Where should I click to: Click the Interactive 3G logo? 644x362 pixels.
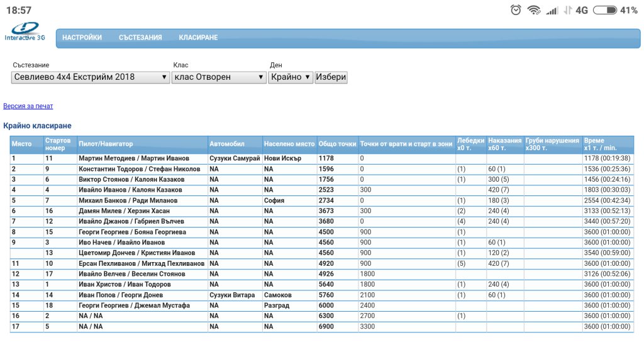point(25,31)
